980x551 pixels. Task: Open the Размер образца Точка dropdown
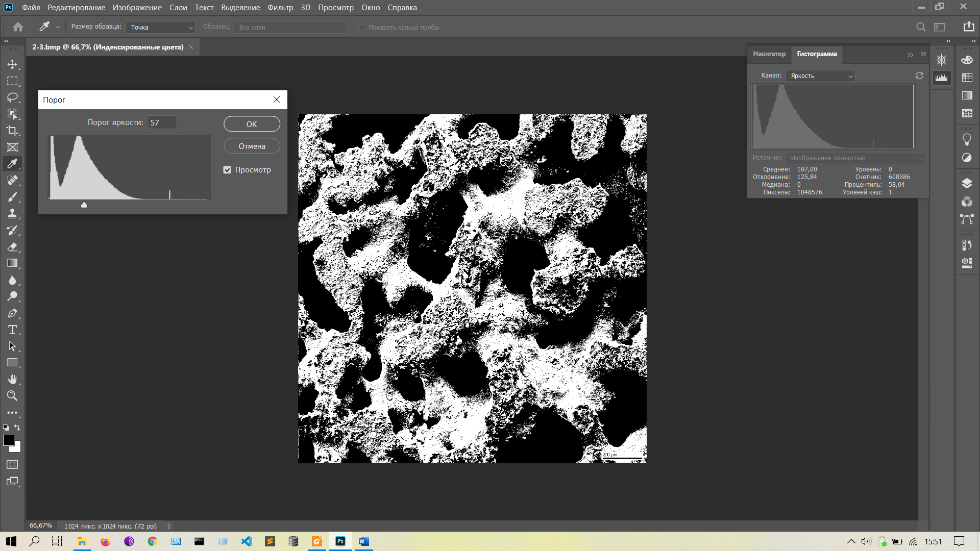(x=160, y=28)
